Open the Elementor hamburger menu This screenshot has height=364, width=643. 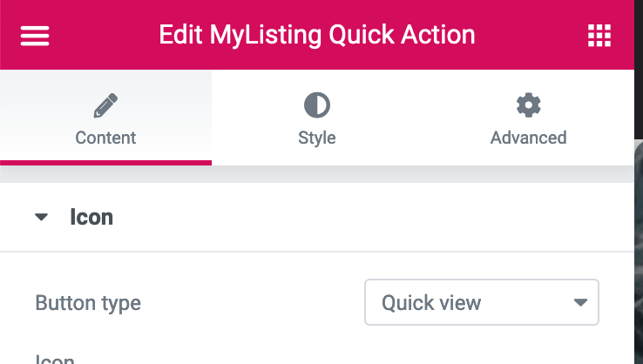[35, 36]
